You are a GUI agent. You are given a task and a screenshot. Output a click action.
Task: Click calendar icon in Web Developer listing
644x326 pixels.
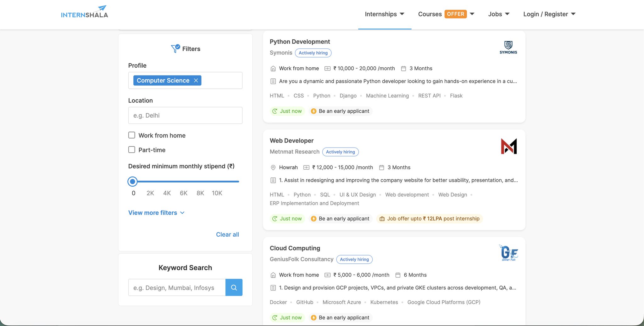(x=381, y=168)
